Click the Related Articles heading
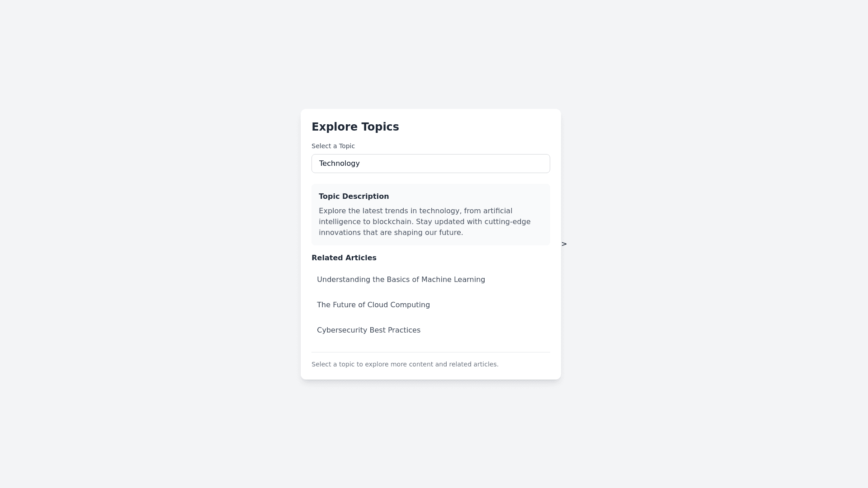Viewport: 868px width, 488px height. (x=344, y=258)
